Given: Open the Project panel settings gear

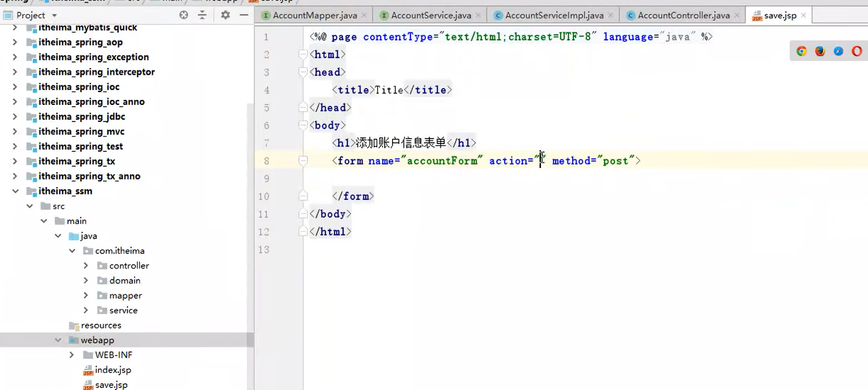Looking at the screenshot, I should point(225,15).
